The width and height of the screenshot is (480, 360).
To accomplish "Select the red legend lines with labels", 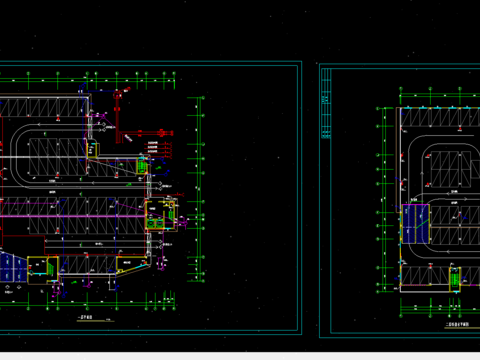I will click(x=158, y=147).
